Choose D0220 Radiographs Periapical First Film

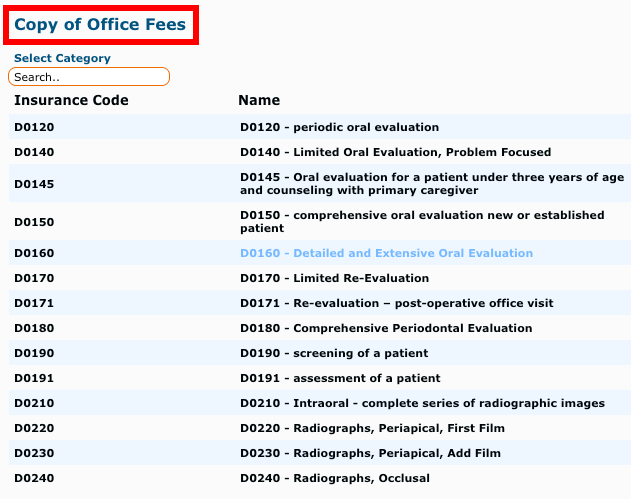pos(372,428)
